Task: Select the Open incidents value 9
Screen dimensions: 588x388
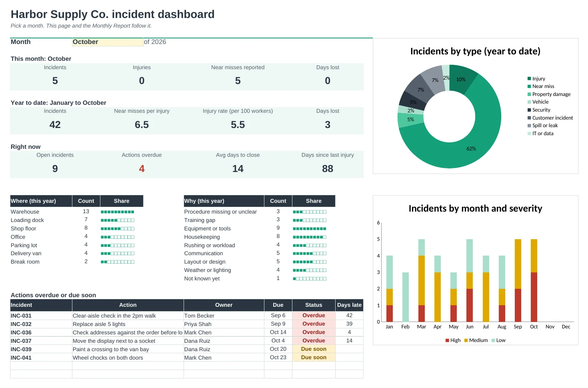Action: (x=55, y=169)
